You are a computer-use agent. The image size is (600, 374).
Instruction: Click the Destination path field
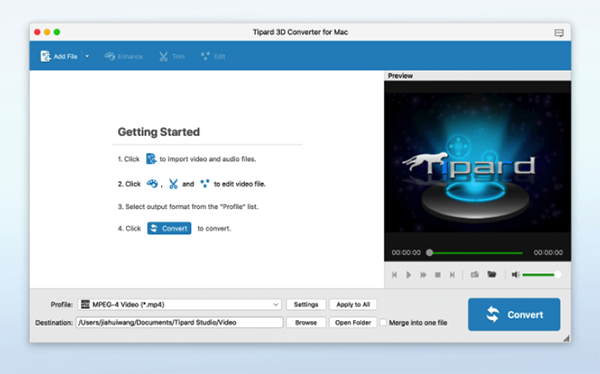(179, 322)
